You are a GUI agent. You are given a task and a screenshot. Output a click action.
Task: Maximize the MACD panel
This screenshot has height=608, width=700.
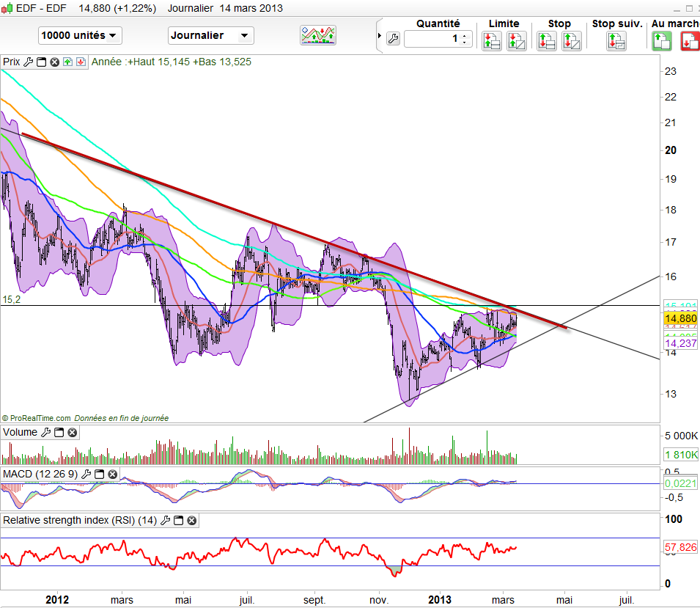pyautogui.click(x=99, y=475)
